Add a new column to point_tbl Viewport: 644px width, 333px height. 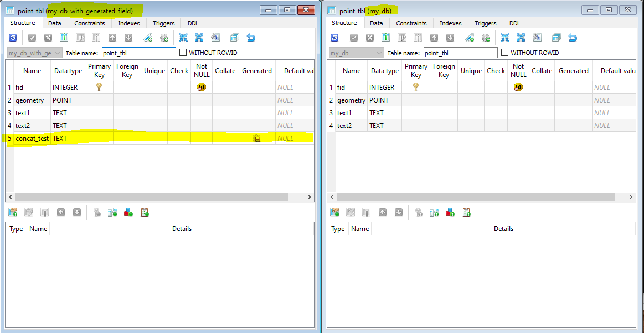point(64,37)
